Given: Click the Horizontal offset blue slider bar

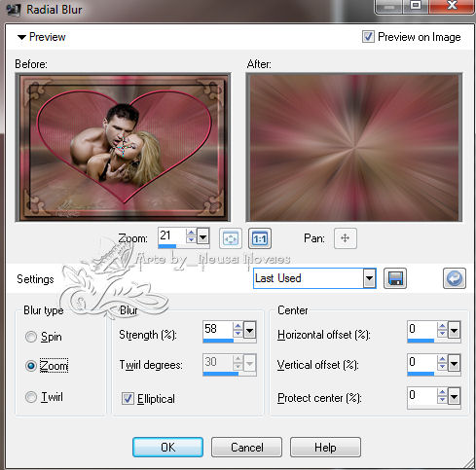Looking at the screenshot, I should coord(421,341).
